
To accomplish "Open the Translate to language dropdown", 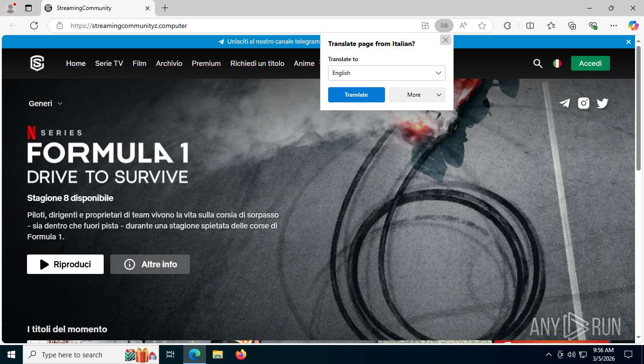I will pyautogui.click(x=387, y=73).
